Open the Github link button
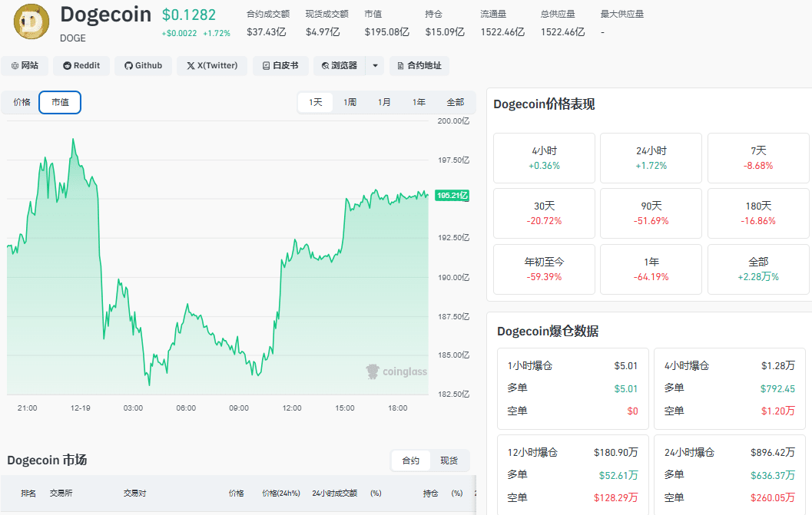 tap(143, 66)
